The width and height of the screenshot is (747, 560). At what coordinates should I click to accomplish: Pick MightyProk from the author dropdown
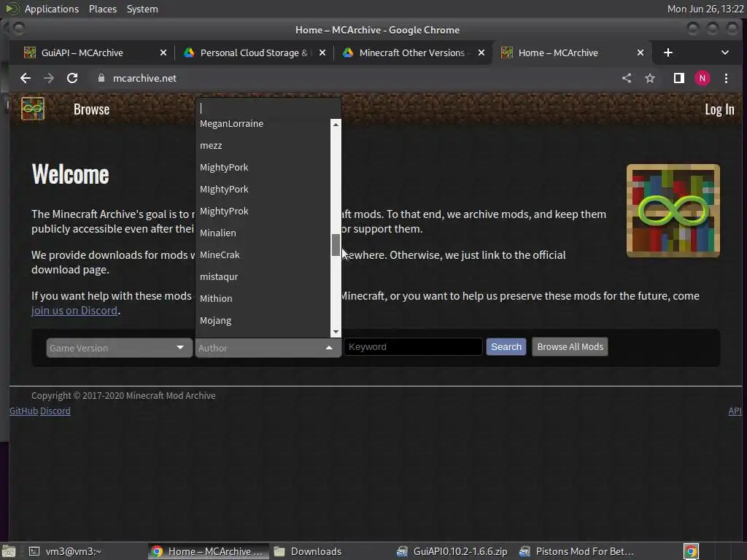point(263,211)
